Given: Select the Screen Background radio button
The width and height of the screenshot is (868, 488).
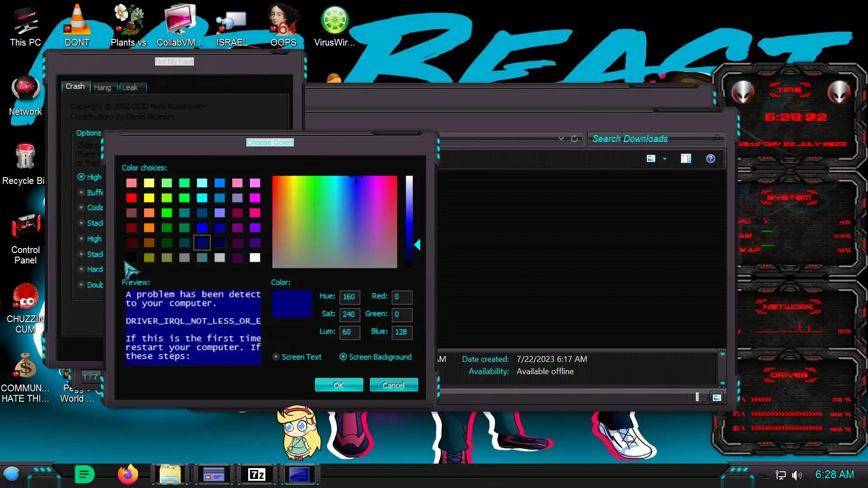Looking at the screenshot, I should pyautogui.click(x=343, y=357).
